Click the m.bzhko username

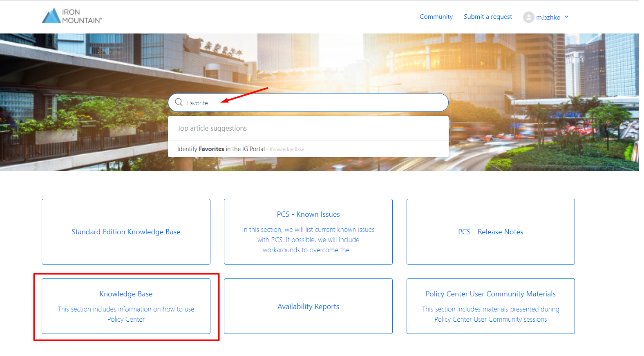point(548,17)
